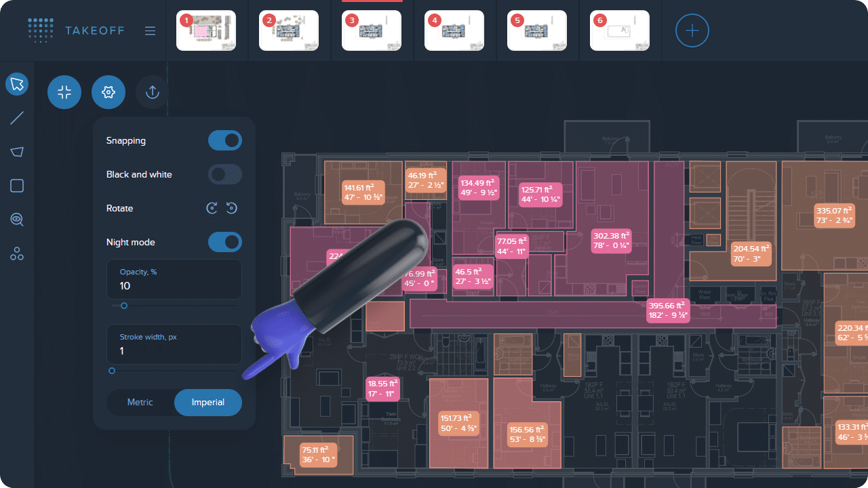Select Imperial units

pyautogui.click(x=208, y=403)
